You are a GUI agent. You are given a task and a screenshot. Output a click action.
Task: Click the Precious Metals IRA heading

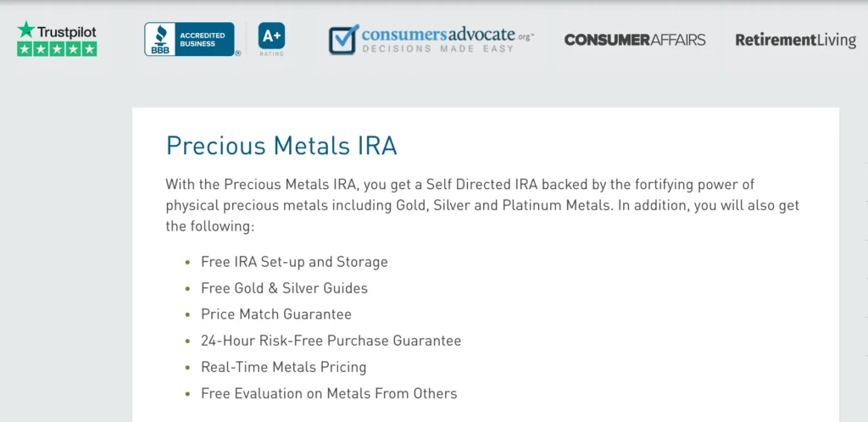[281, 147]
